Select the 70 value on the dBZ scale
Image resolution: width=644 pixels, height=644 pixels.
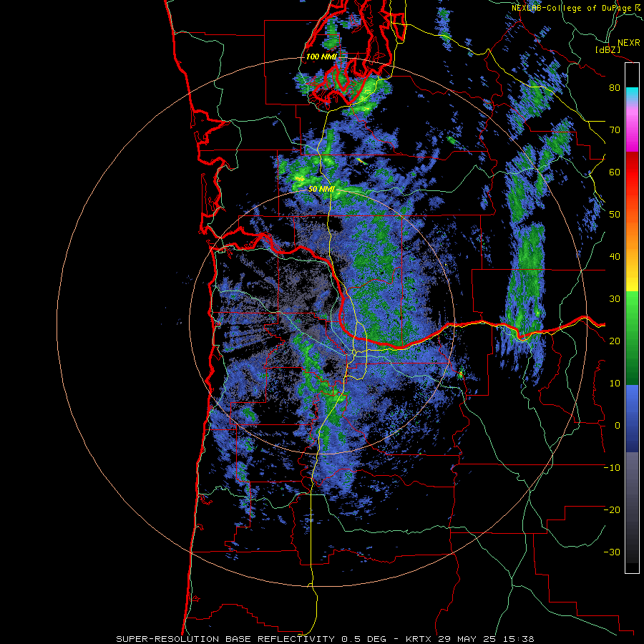[x=615, y=130]
